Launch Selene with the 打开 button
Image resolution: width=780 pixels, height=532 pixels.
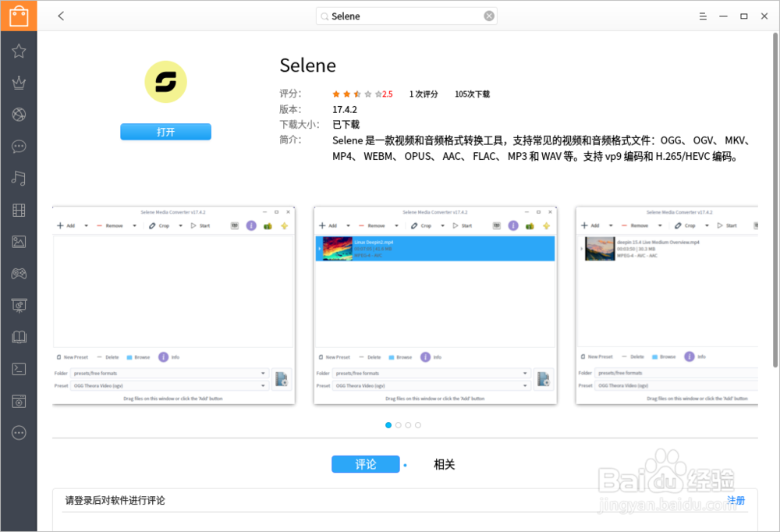pyautogui.click(x=165, y=131)
